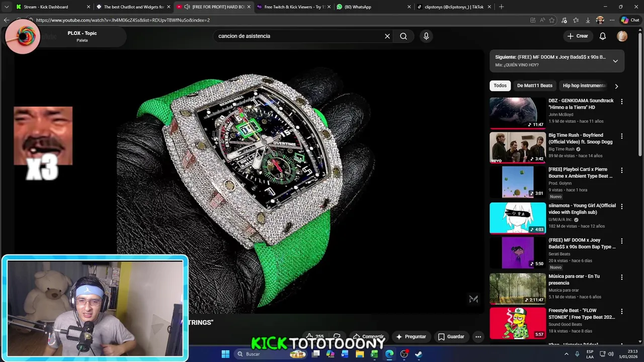The width and height of the screenshot is (644, 362).
Task: Switch to Free Twitch & Kick Viewers tab
Action: (293, 7)
